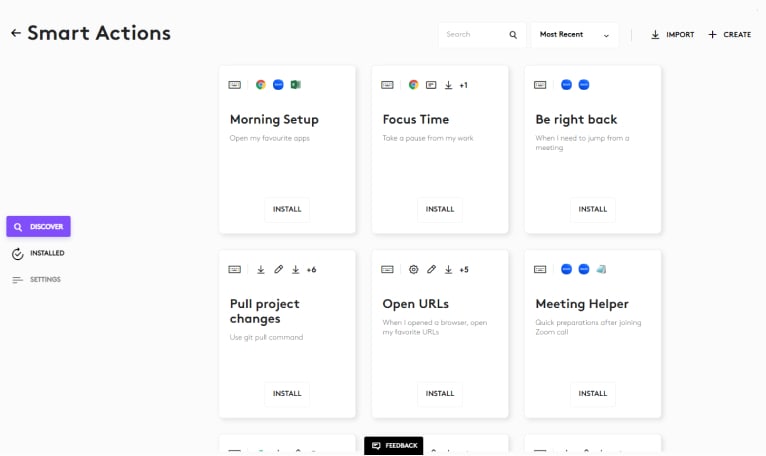Click keyboard trigger icon on Focus Time card

tap(387, 85)
